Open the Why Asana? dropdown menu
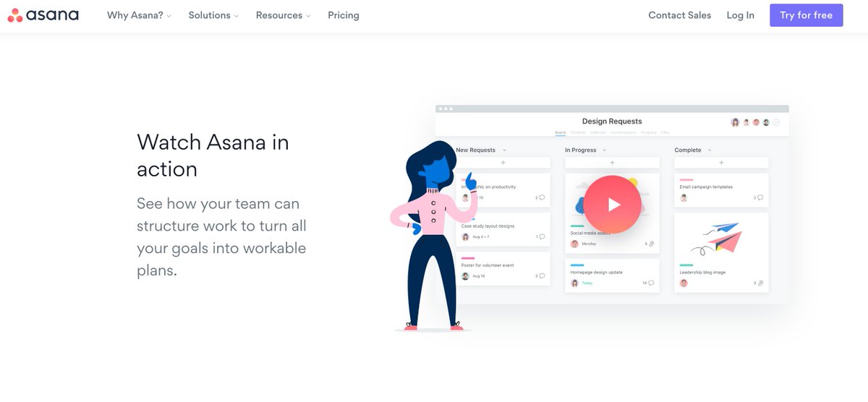This screenshot has width=868, height=402. pos(139,15)
